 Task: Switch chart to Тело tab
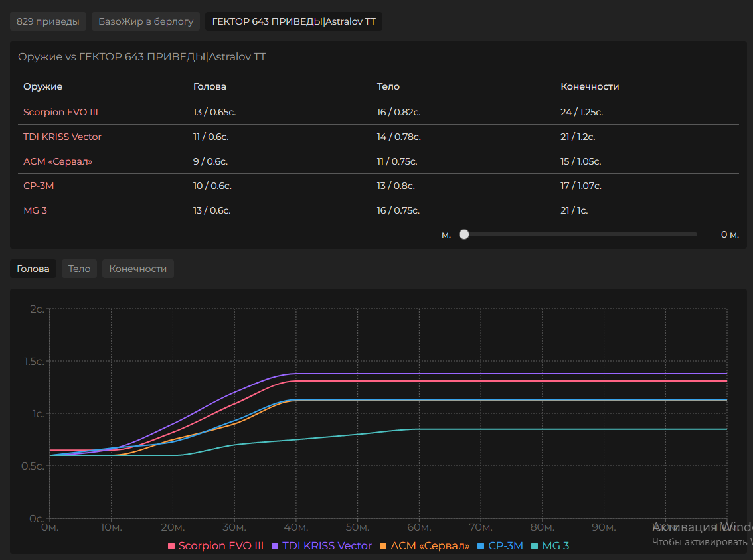(79, 269)
